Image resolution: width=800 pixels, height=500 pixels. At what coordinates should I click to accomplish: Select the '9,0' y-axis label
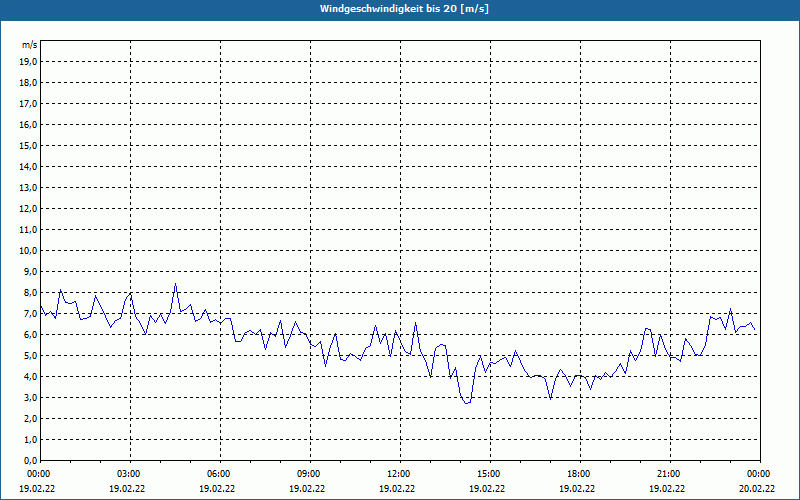30,271
